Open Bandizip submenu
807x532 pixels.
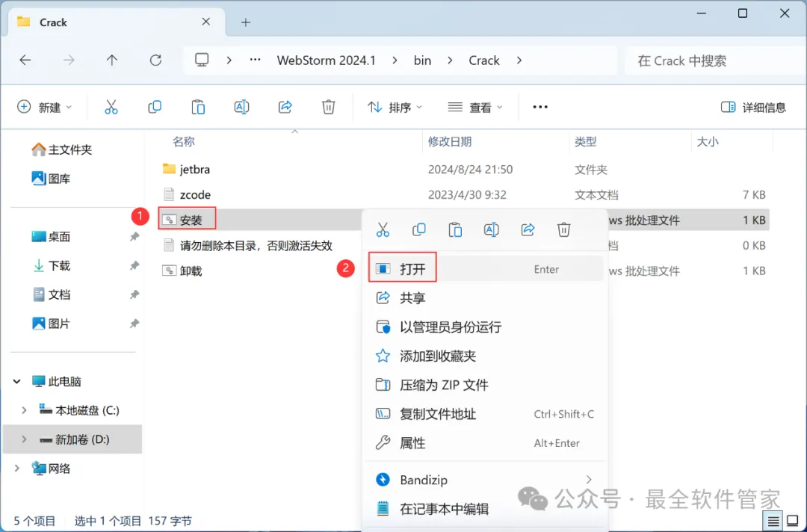(484, 480)
